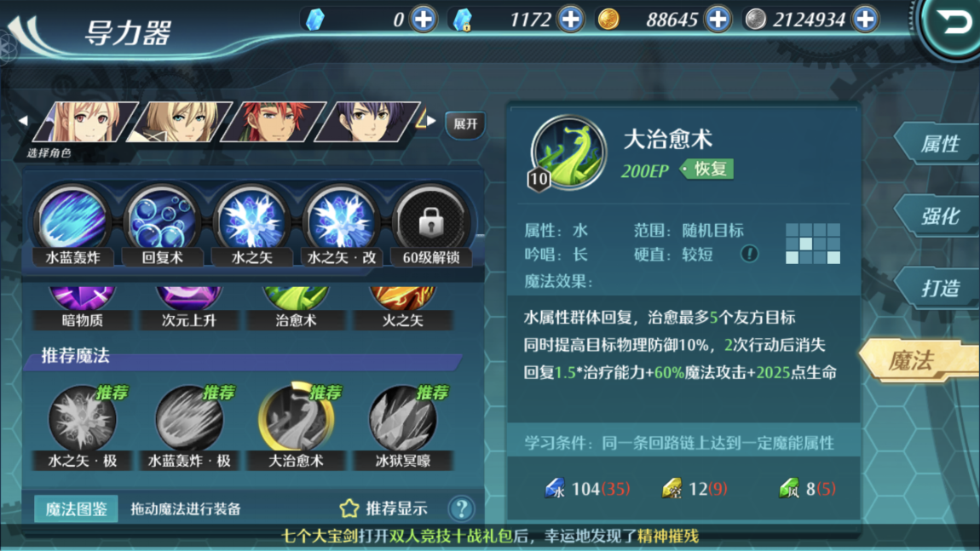Click the return arrow at top right
The height and width of the screenshot is (551, 980).
point(951,24)
